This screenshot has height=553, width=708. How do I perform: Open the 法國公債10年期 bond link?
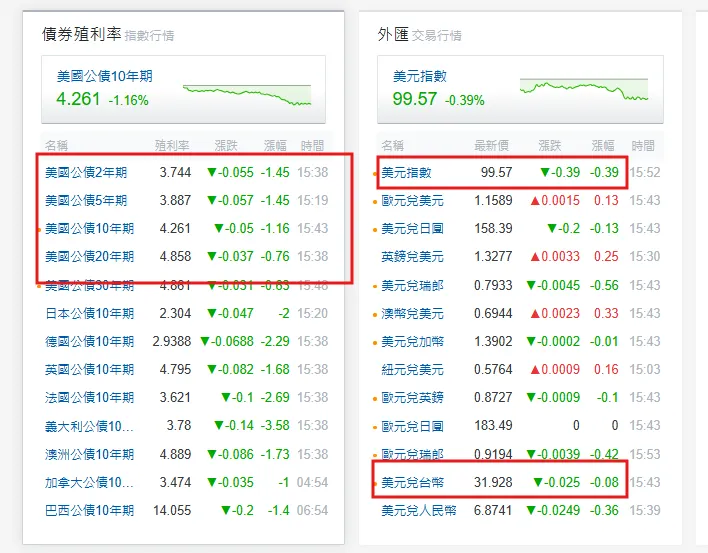click(x=89, y=397)
